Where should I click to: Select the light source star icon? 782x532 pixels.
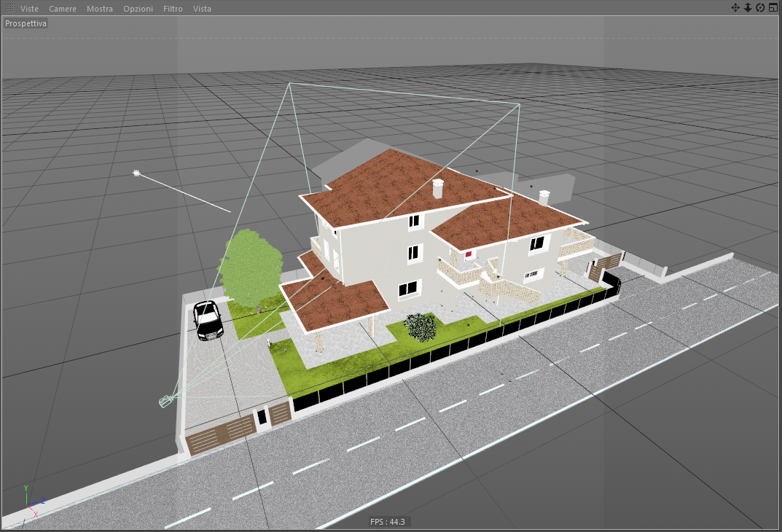(136, 173)
